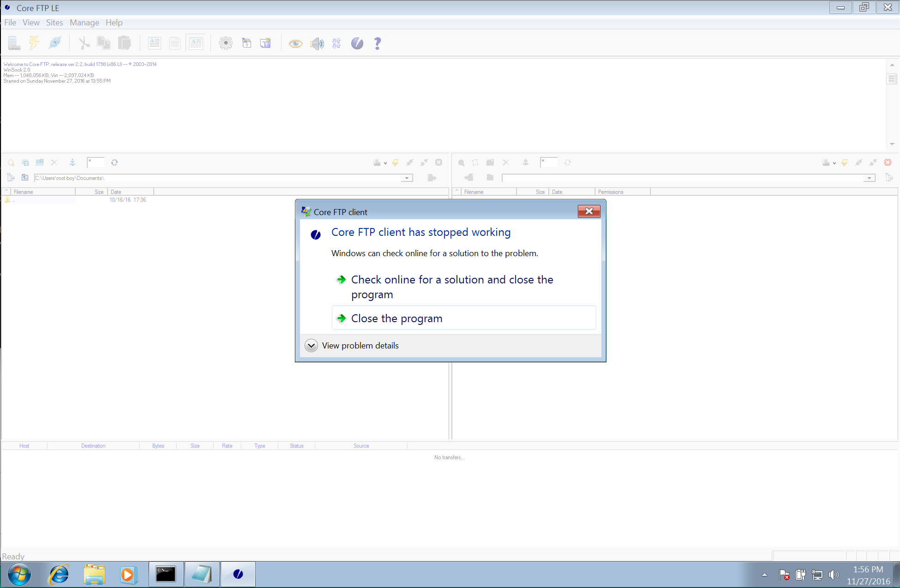Open the Manage menu
The image size is (900, 588).
coord(84,23)
